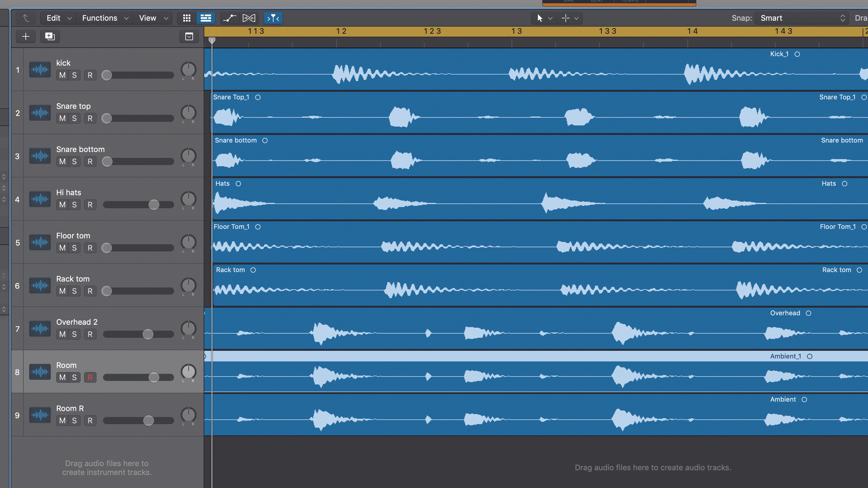Toggle the Flex view icon
This screenshot has height=488, width=868.
point(249,18)
